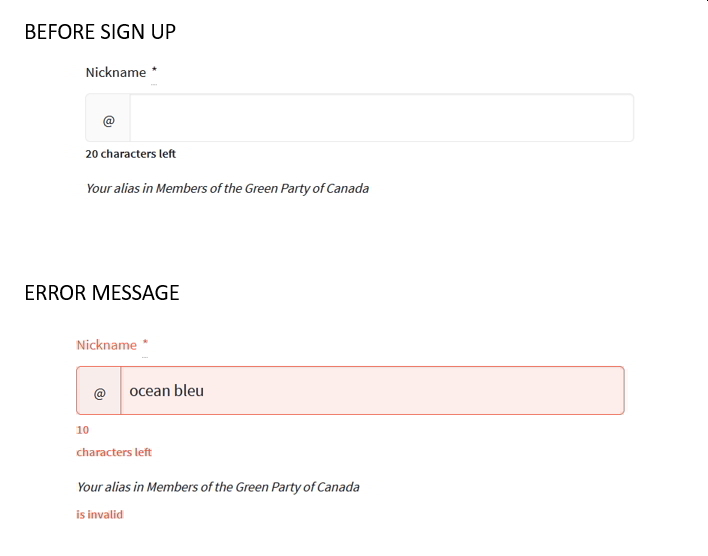Click the red "characters left" text
This screenshot has height=556, width=708.
pyautogui.click(x=114, y=452)
